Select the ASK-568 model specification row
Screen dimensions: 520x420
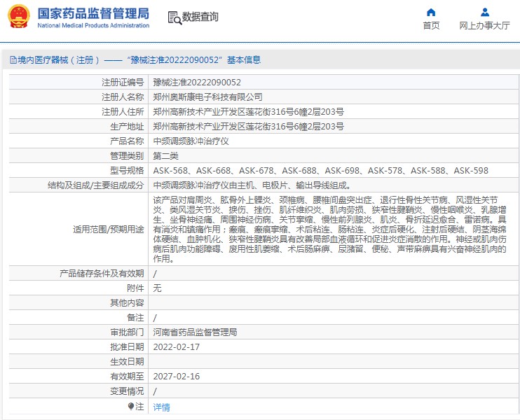(x=321, y=171)
